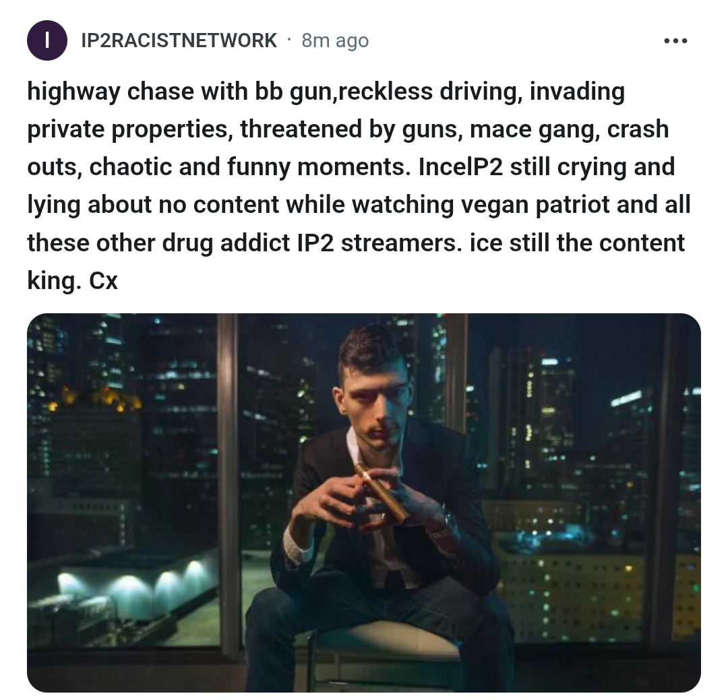728x700 pixels.
Task: Click the purple "I" avatar icon
Action: [x=47, y=40]
